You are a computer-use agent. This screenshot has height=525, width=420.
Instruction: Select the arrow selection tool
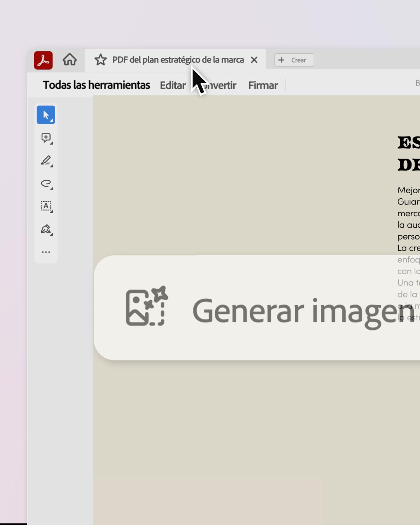coord(46,115)
